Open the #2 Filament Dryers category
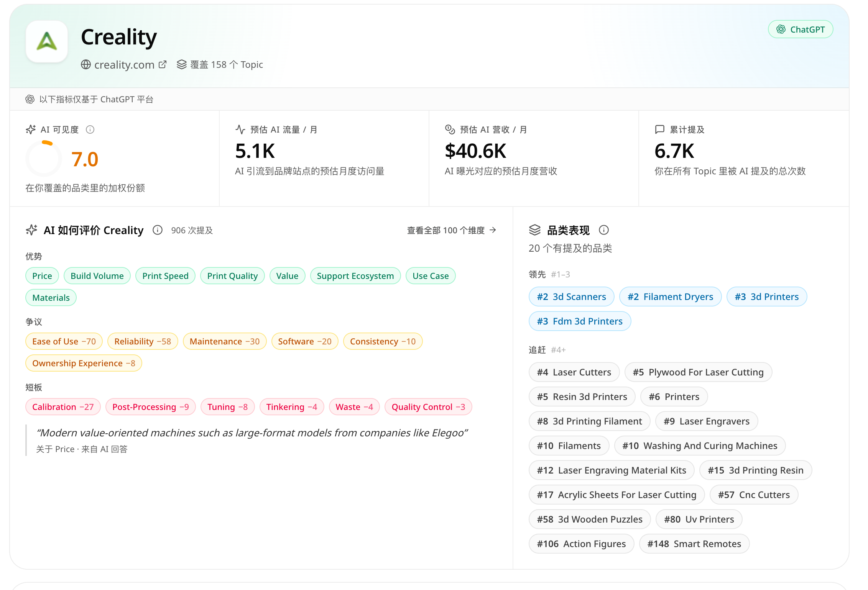 [x=671, y=297]
